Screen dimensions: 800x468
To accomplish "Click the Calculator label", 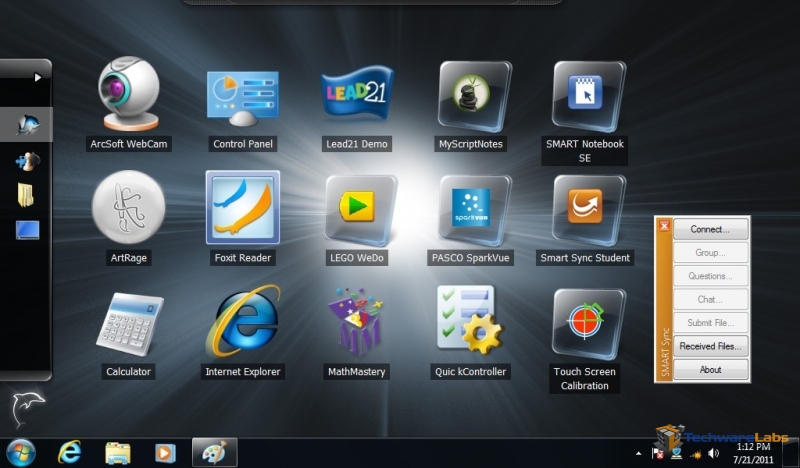I will pyautogui.click(x=129, y=372).
